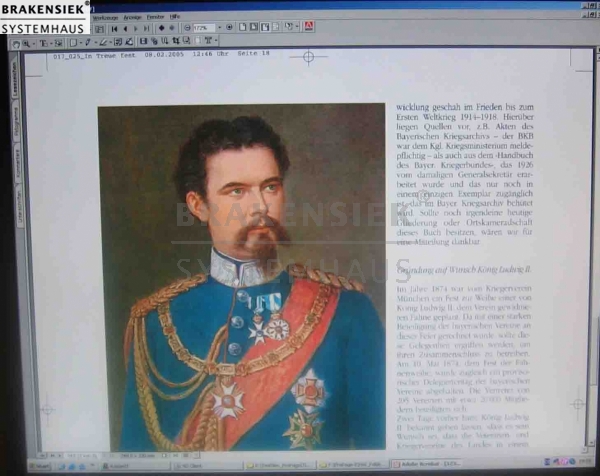Select the Note comment tool

(73, 42)
